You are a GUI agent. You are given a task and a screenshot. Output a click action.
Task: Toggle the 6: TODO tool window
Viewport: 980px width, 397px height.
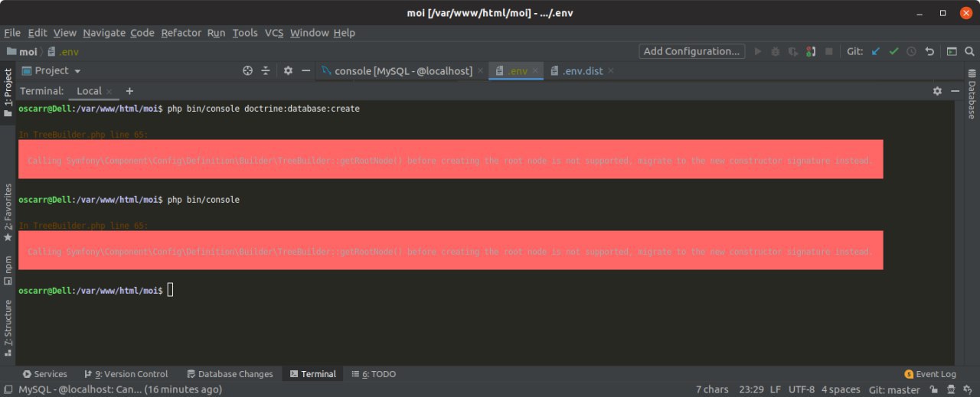[x=374, y=374]
